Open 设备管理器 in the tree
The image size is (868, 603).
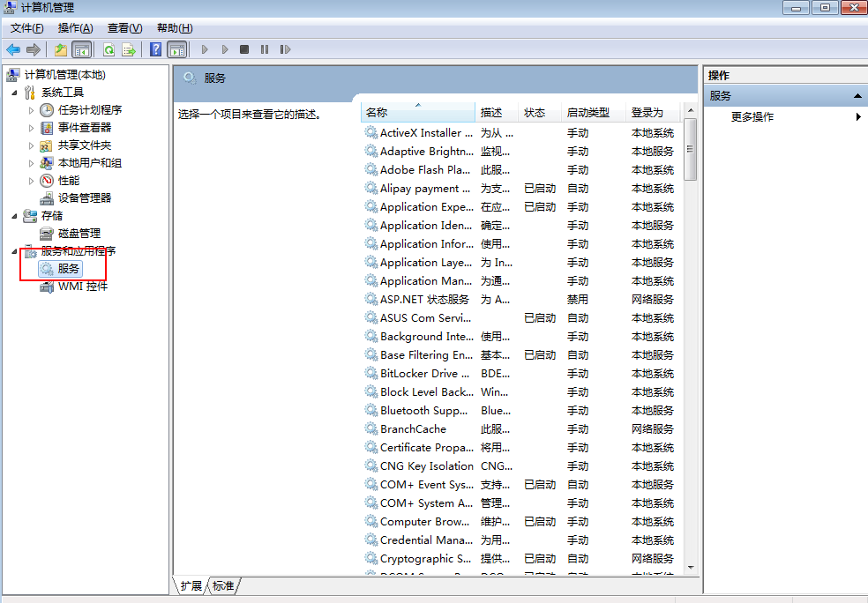coord(85,198)
